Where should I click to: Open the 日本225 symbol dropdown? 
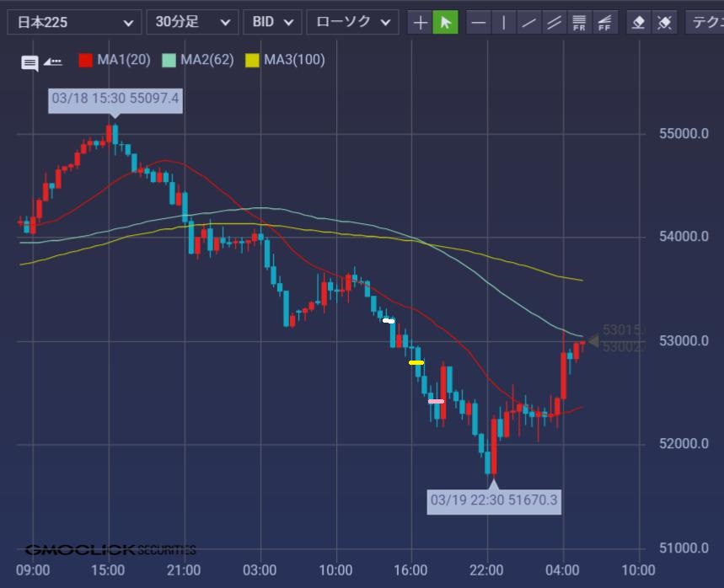click(74, 22)
